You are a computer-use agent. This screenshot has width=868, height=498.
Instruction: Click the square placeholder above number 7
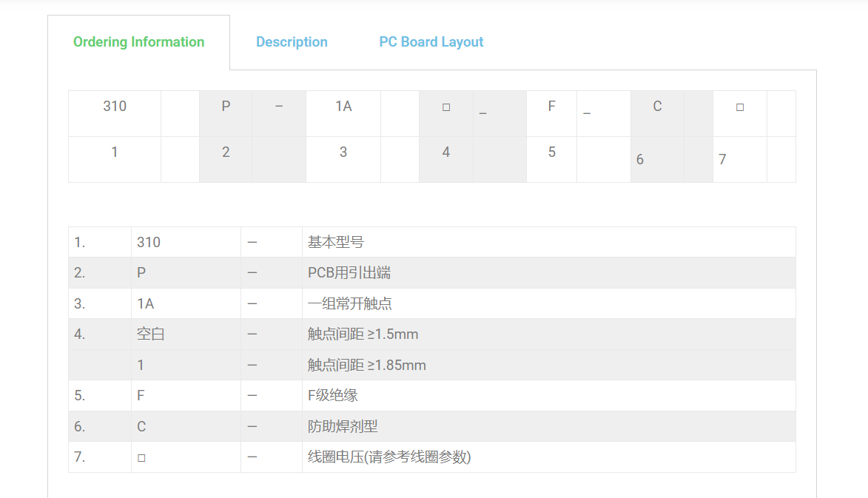[740, 107]
